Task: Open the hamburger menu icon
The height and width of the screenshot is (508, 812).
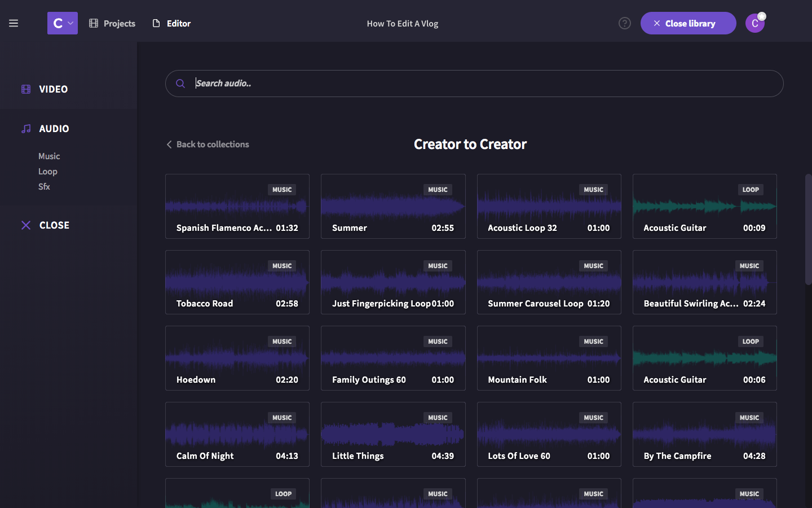Action: coord(14,23)
